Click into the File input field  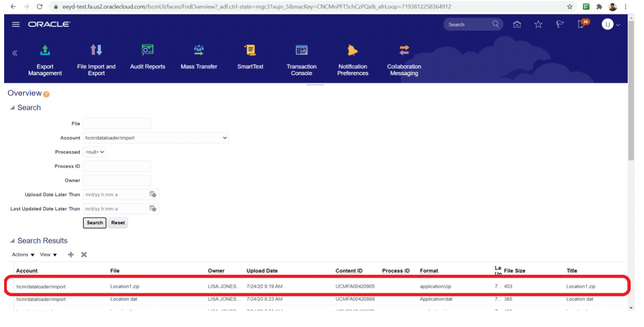click(x=117, y=124)
